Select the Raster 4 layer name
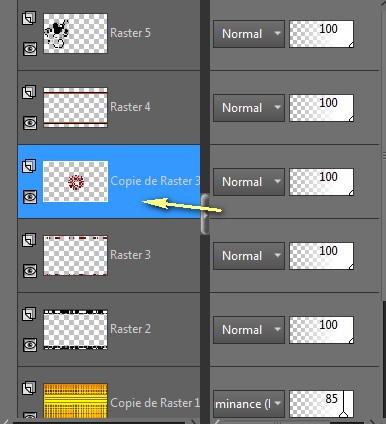This screenshot has height=424, width=386. (130, 107)
